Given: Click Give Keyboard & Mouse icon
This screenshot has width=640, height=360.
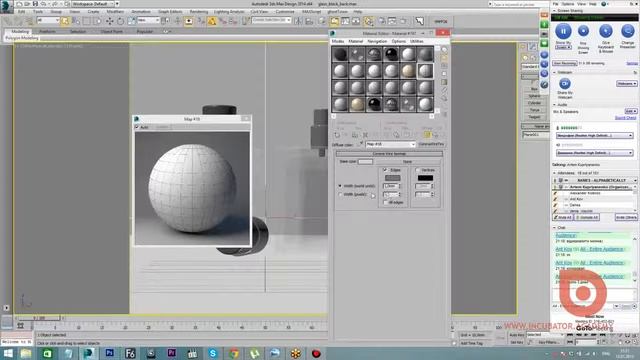Looking at the screenshot, I should click(x=605, y=31).
